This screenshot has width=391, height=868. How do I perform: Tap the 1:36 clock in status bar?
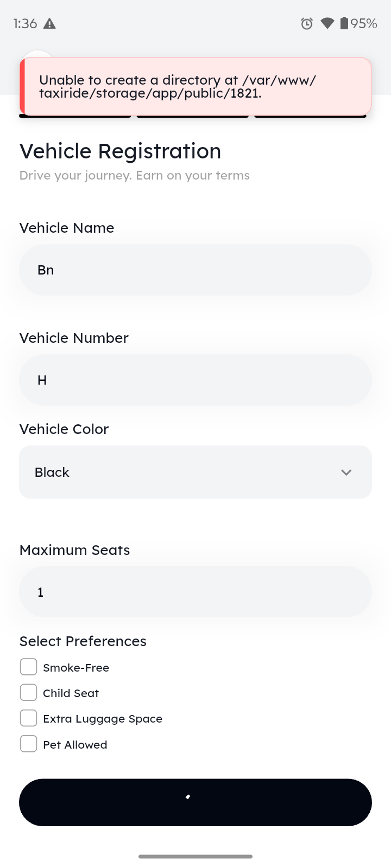tap(25, 23)
